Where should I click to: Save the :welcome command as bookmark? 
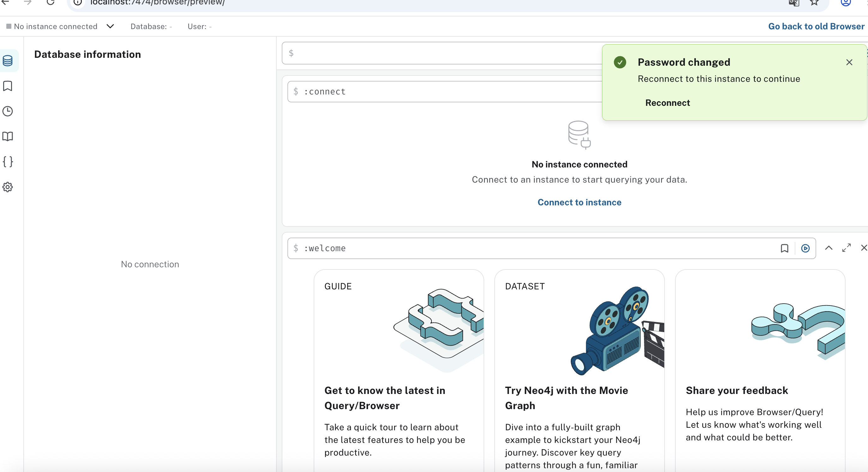[784, 248]
